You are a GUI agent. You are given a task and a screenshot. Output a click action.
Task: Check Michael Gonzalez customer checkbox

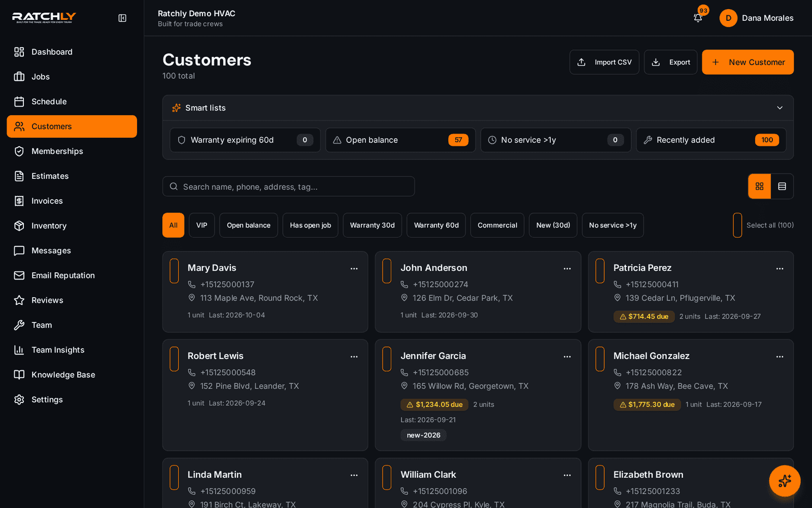600,359
